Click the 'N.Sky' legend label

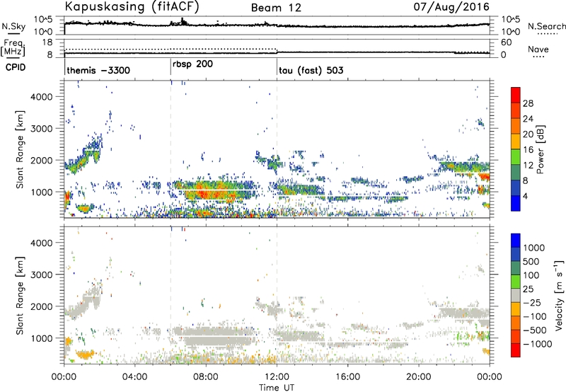(x=13, y=26)
